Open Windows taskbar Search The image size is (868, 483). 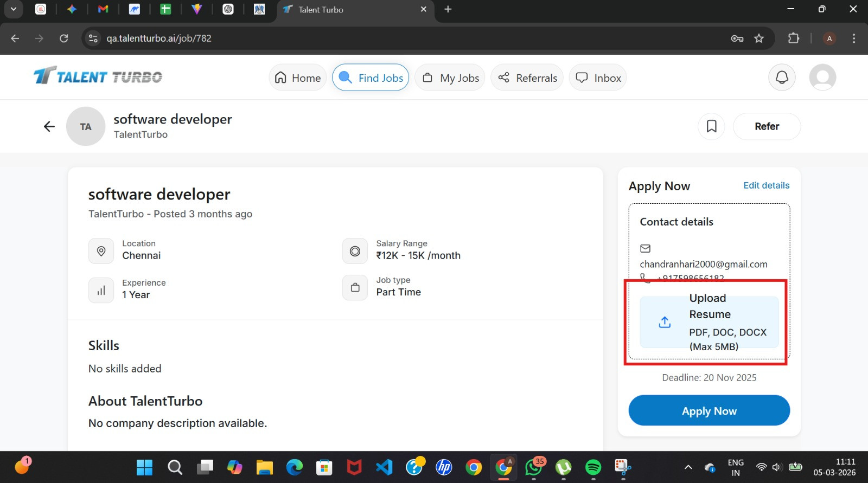pos(175,467)
